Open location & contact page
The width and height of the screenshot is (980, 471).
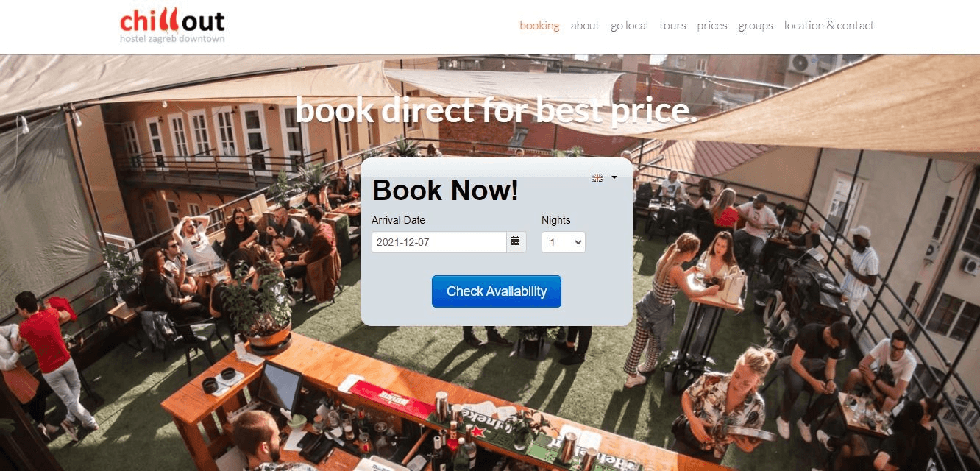pos(829,26)
